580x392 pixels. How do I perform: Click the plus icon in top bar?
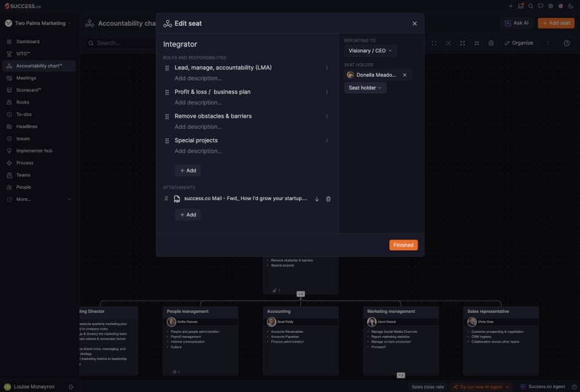[x=510, y=6]
